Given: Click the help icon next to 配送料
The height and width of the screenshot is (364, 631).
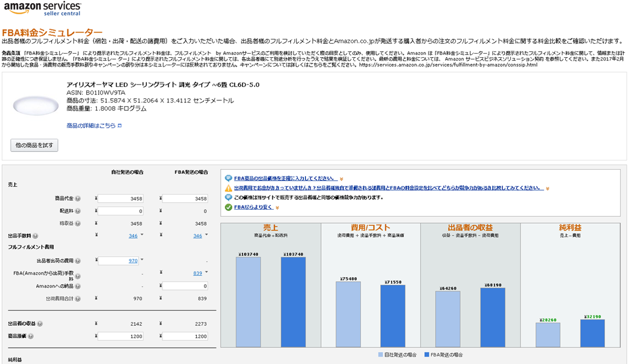Looking at the screenshot, I should coord(77,211).
